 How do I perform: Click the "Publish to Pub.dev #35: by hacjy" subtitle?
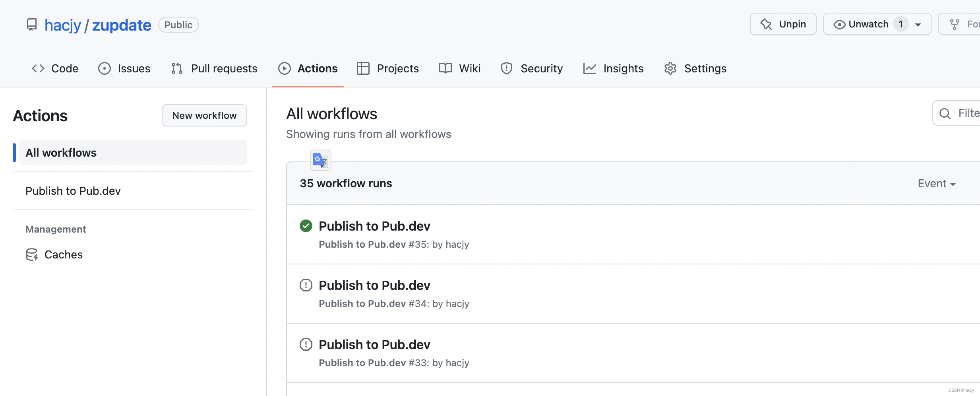click(394, 244)
